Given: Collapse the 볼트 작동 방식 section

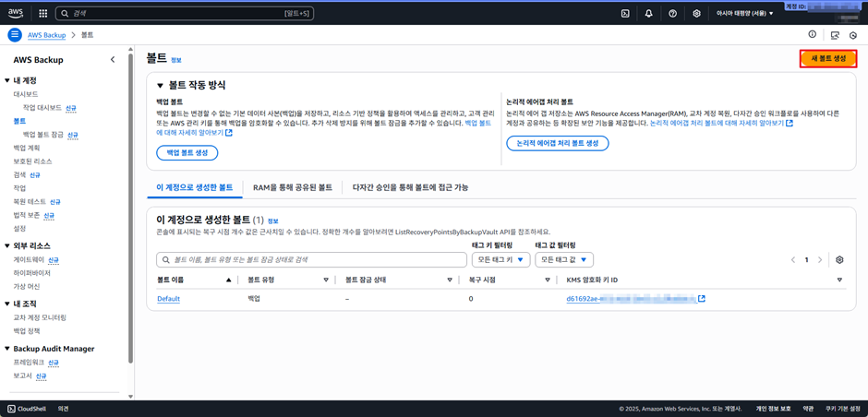Looking at the screenshot, I should click(x=160, y=86).
